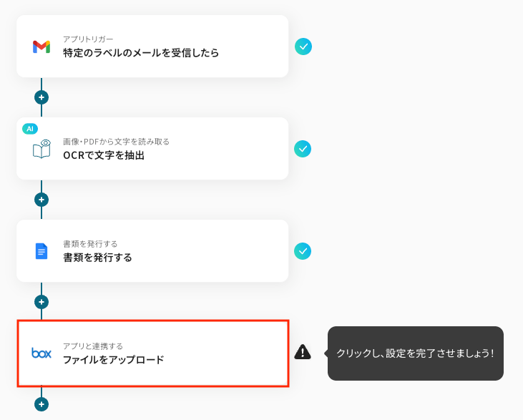This screenshot has width=523, height=420.
Task: Insert a step below the OCR card
Action: click(x=41, y=200)
